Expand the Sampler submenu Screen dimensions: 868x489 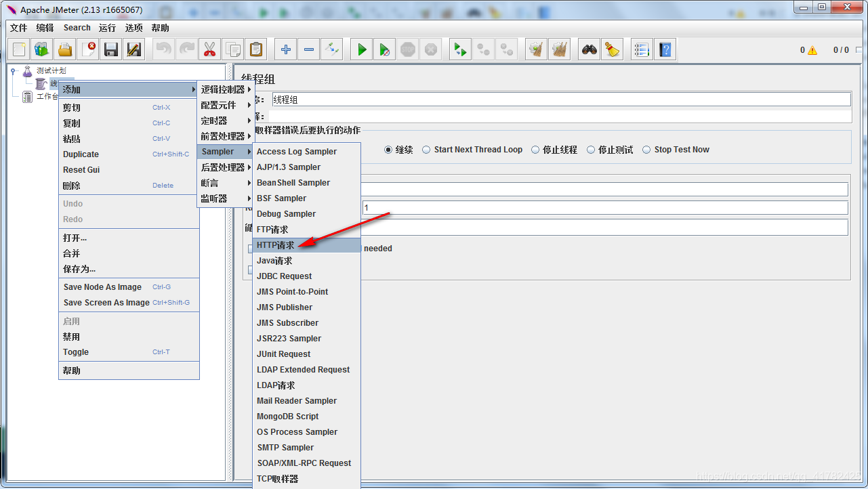pos(226,152)
